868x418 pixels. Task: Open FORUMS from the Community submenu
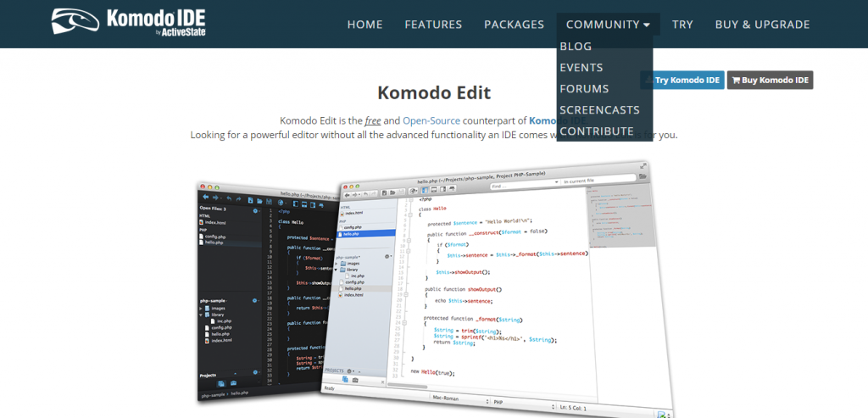(584, 88)
